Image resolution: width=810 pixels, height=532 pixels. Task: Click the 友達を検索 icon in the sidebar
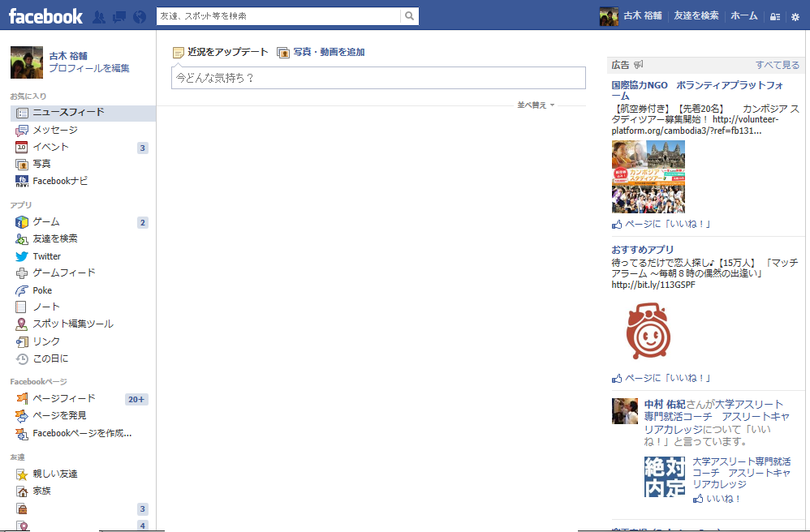(22, 239)
